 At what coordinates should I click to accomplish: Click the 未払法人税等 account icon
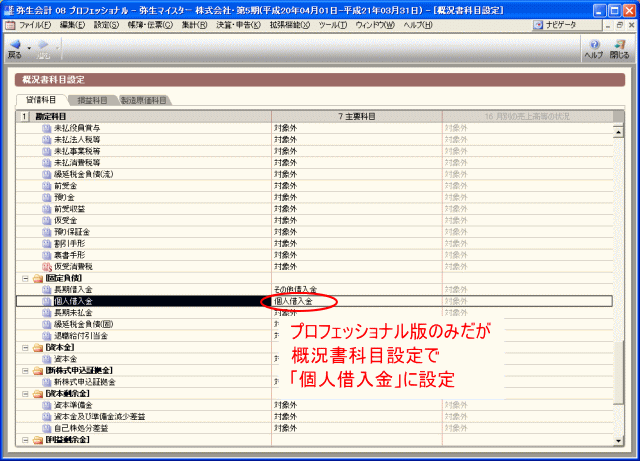click(x=47, y=140)
